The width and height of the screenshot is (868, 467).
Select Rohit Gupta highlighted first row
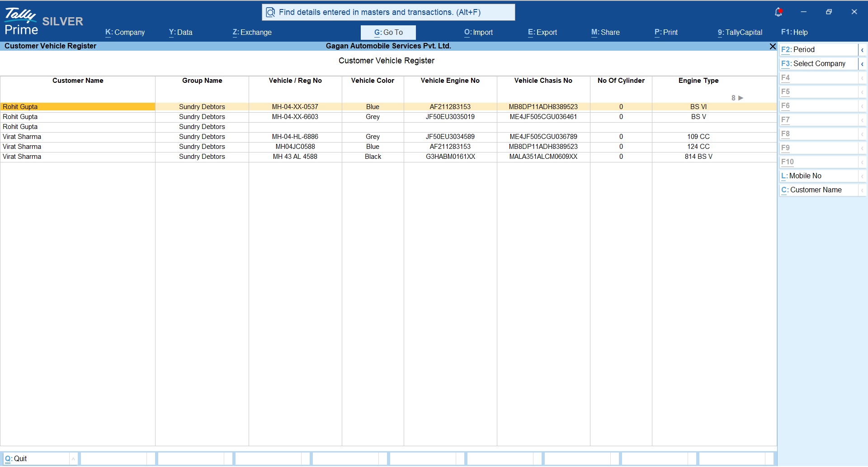388,107
